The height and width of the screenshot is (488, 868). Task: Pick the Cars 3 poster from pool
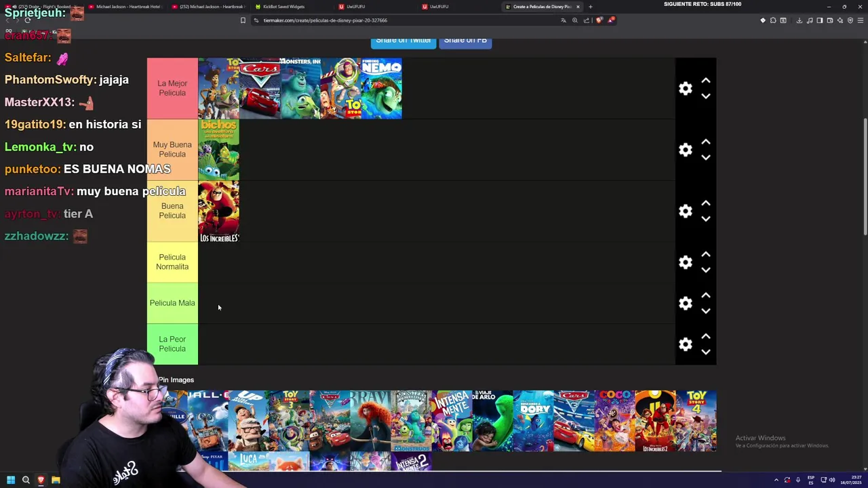(x=574, y=421)
